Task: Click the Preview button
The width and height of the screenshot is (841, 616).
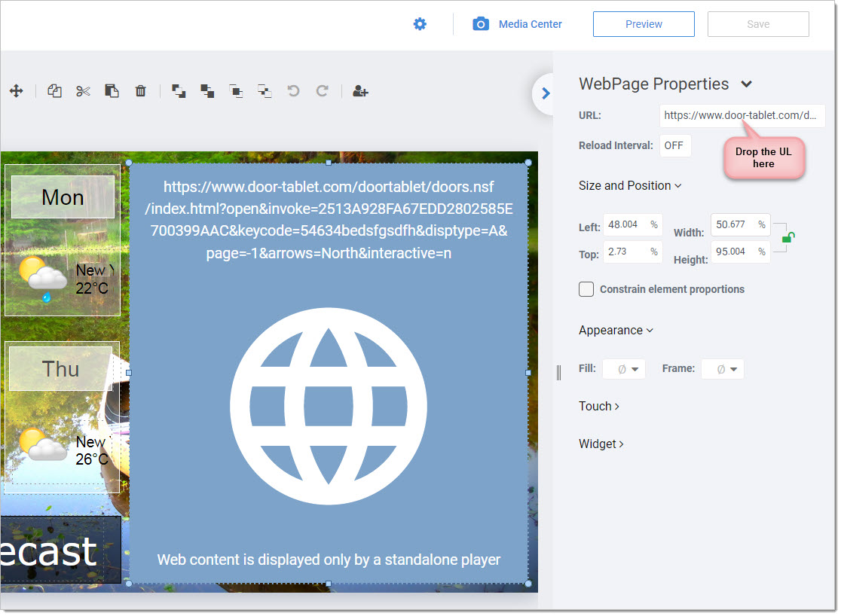Action: point(644,24)
